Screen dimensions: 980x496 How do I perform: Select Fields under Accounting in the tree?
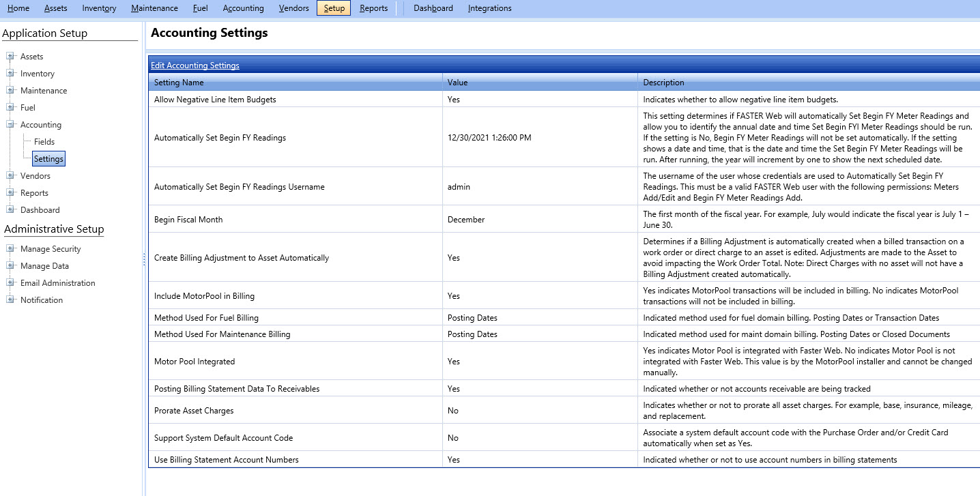point(44,141)
